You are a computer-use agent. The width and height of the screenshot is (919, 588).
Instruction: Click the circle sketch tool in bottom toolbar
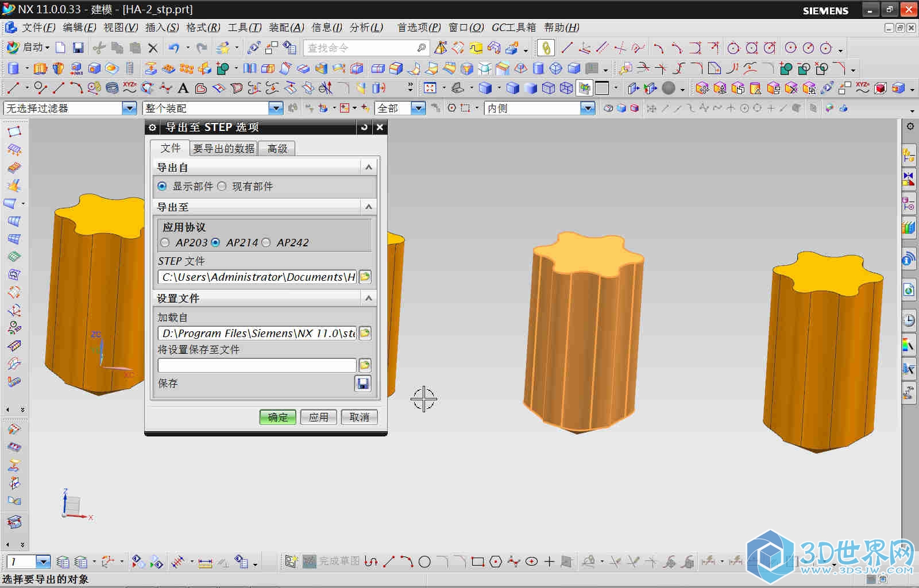[424, 562]
